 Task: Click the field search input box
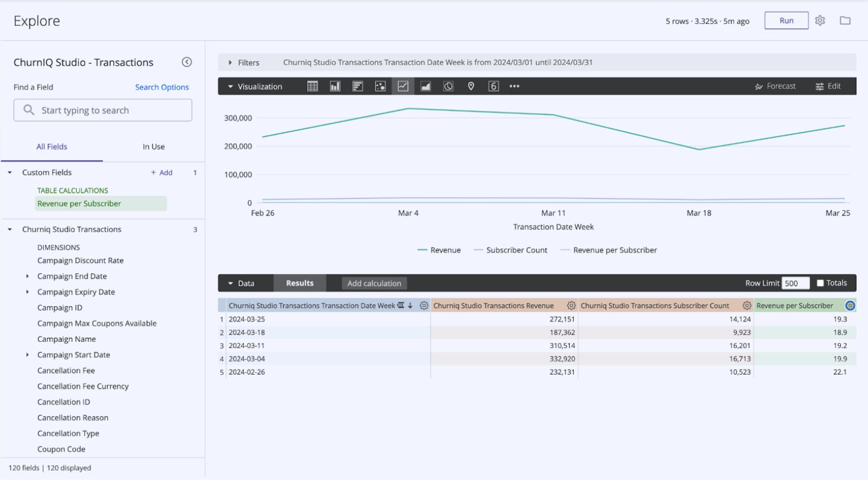(x=103, y=110)
